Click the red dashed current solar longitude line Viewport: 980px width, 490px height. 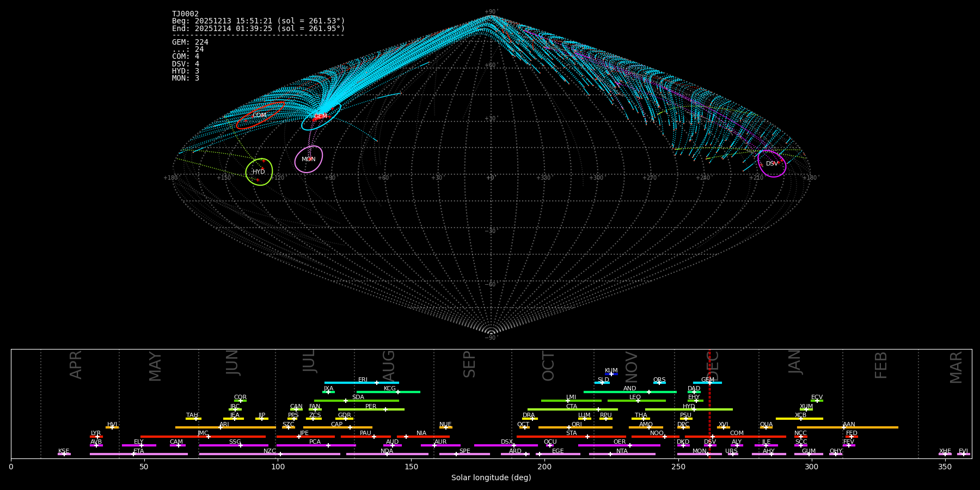tap(709, 414)
